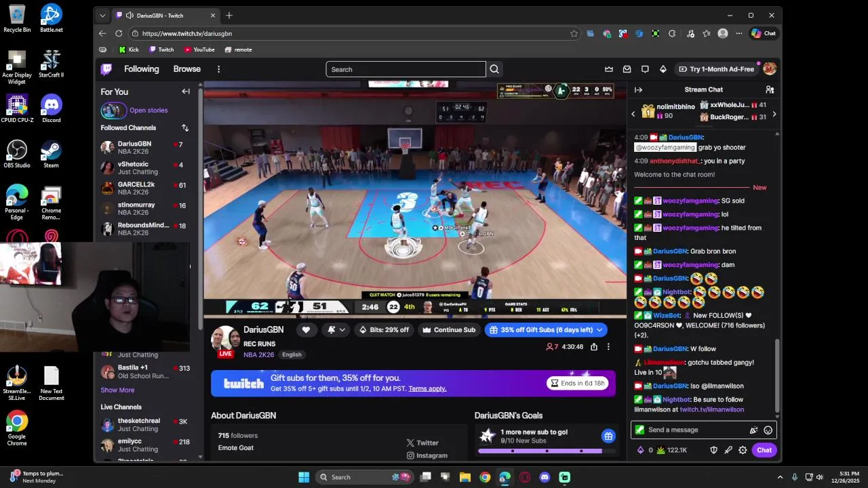Click the twitch.tv/lilmanwilson link in chat
The width and height of the screenshot is (868, 488).
[712, 409]
